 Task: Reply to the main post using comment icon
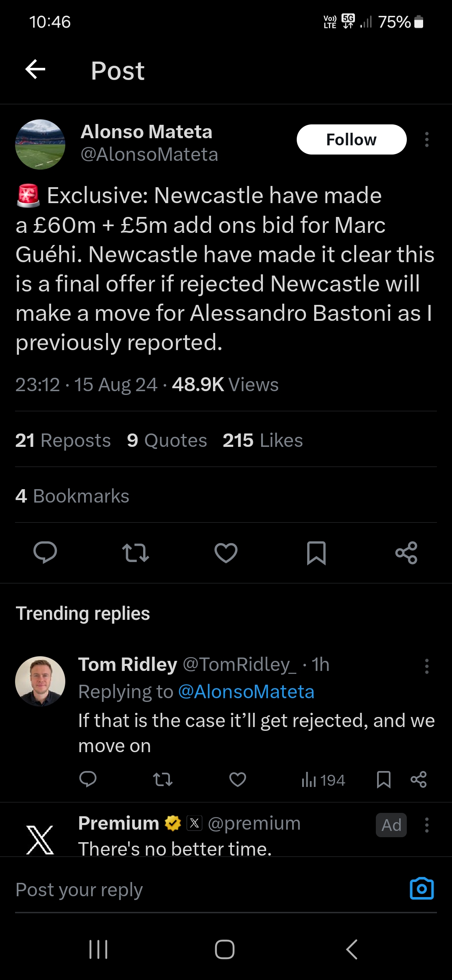(x=45, y=553)
